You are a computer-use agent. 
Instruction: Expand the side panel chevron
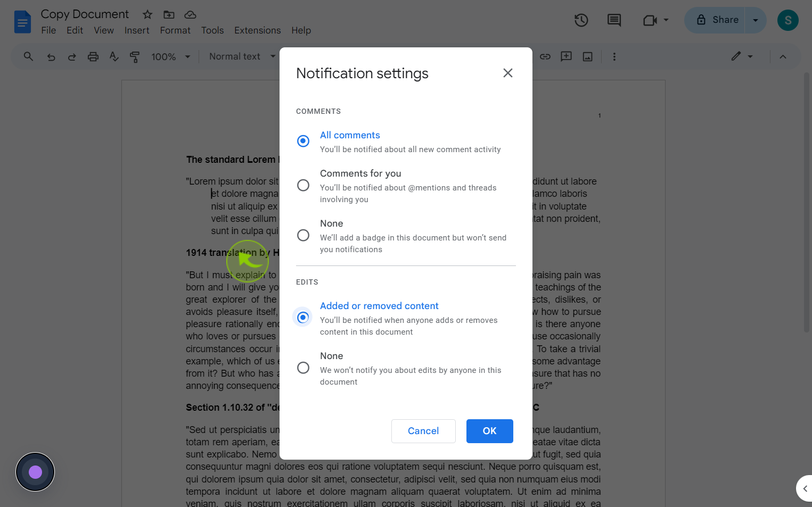coord(805,488)
